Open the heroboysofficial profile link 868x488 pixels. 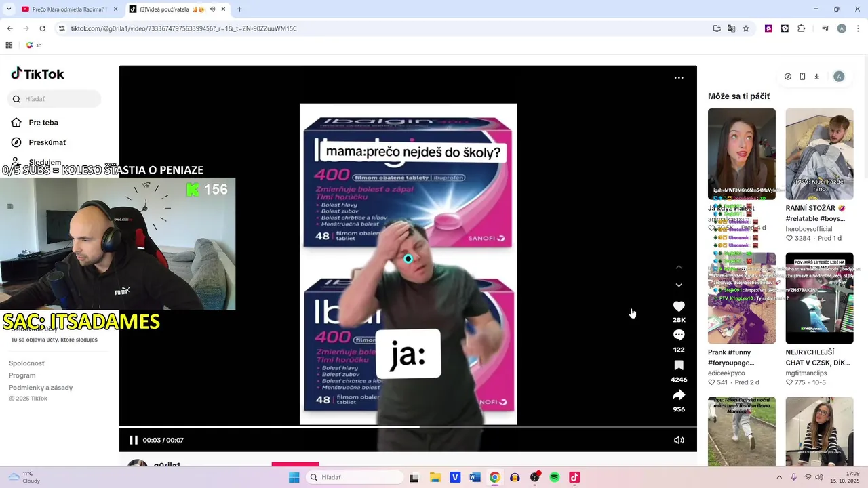809,229
